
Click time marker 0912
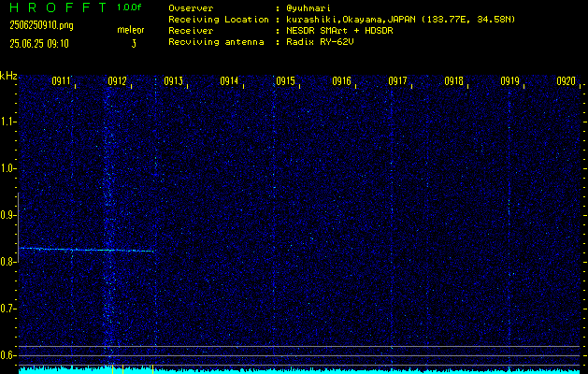coord(117,81)
